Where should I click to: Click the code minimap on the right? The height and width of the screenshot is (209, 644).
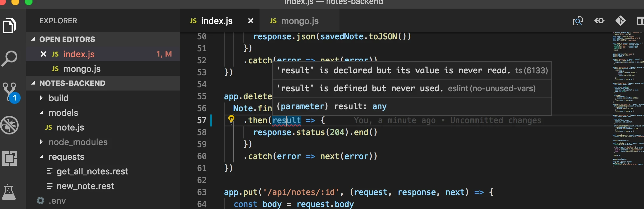[628, 99]
